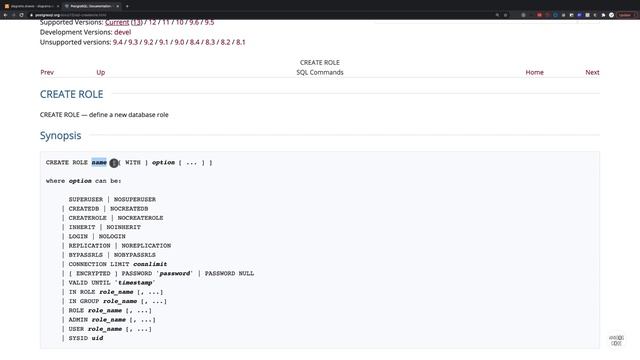Click the Synopsis section heading
Image resolution: width=640 pixels, height=360 pixels.
click(60, 136)
